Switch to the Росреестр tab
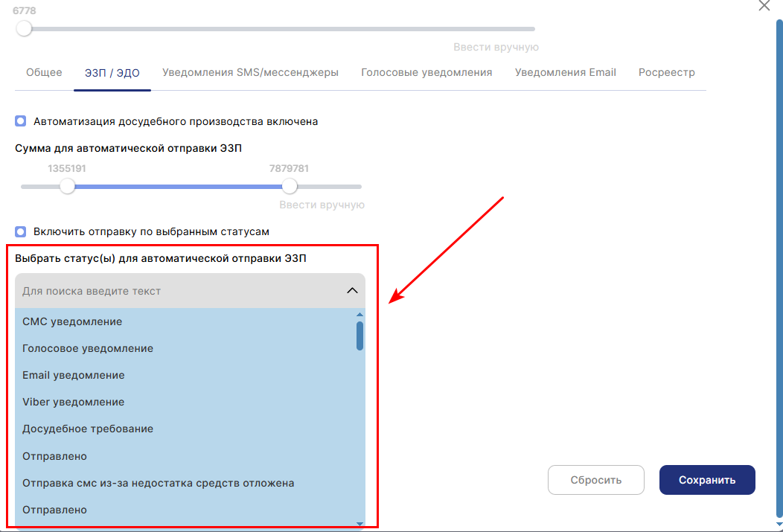The width and height of the screenshot is (783, 532). coord(666,73)
